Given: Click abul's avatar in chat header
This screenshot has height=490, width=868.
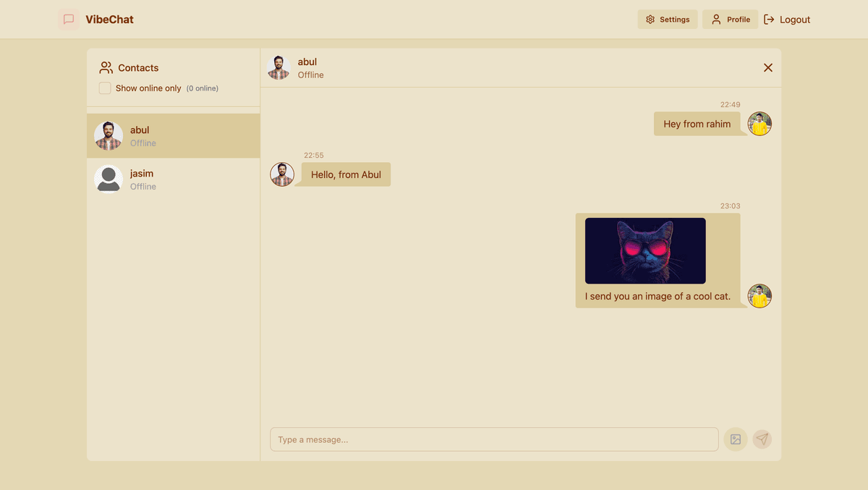Looking at the screenshot, I should coord(278,68).
